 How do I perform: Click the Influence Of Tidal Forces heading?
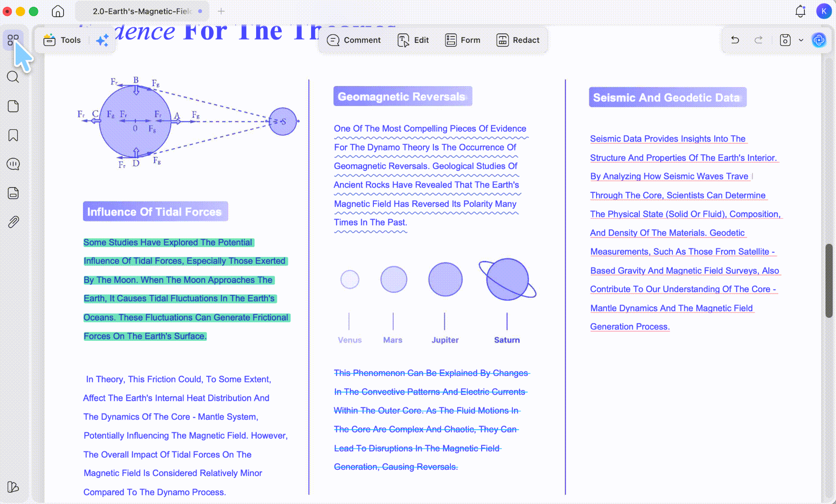[155, 211]
